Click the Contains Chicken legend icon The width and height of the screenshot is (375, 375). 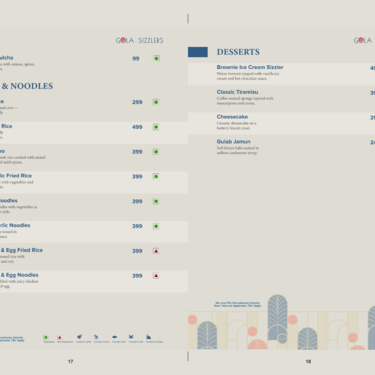(x=148, y=337)
